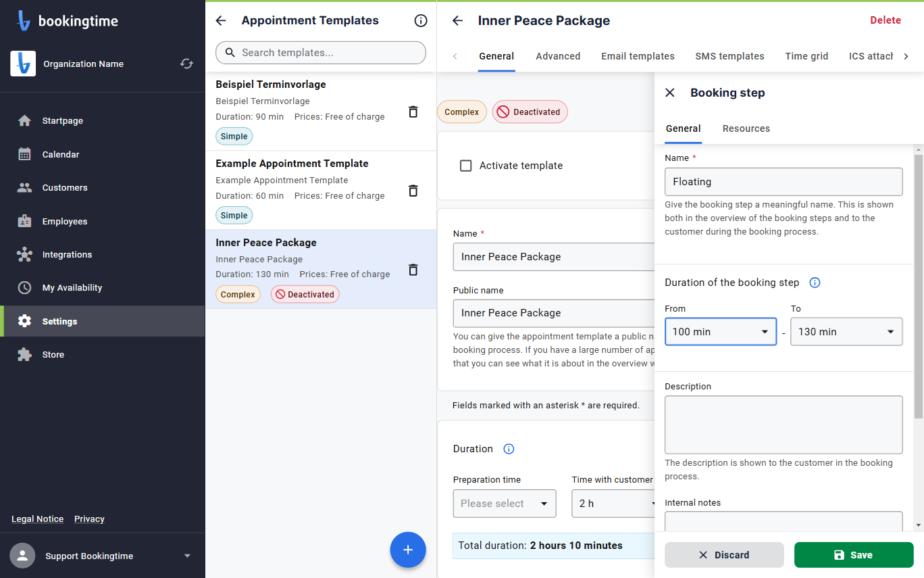Screen dimensions: 924x578
Task: Add new template with plus button
Action: pos(408,550)
